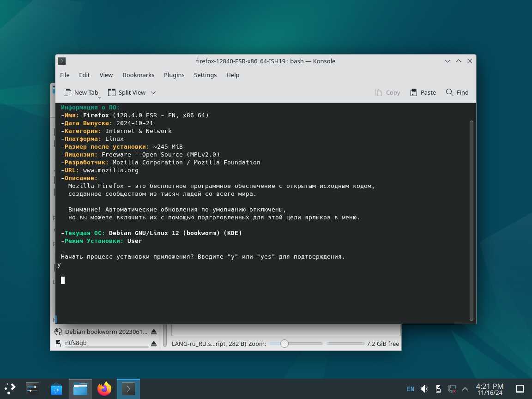The width and height of the screenshot is (532, 399).
Task: Open the KDE application launcher
Action: (10, 389)
